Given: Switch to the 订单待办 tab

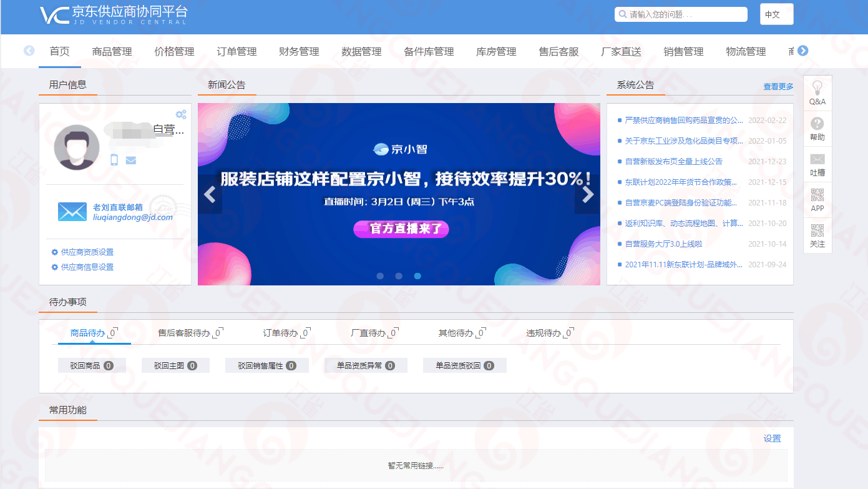Looking at the screenshot, I should 284,333.
